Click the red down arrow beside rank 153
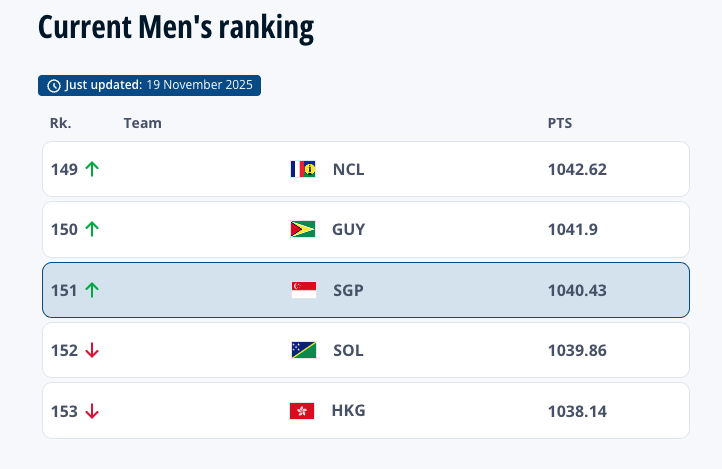Viewport: 722px width, 469px height. pyautogui.click(x=92, y=411)
